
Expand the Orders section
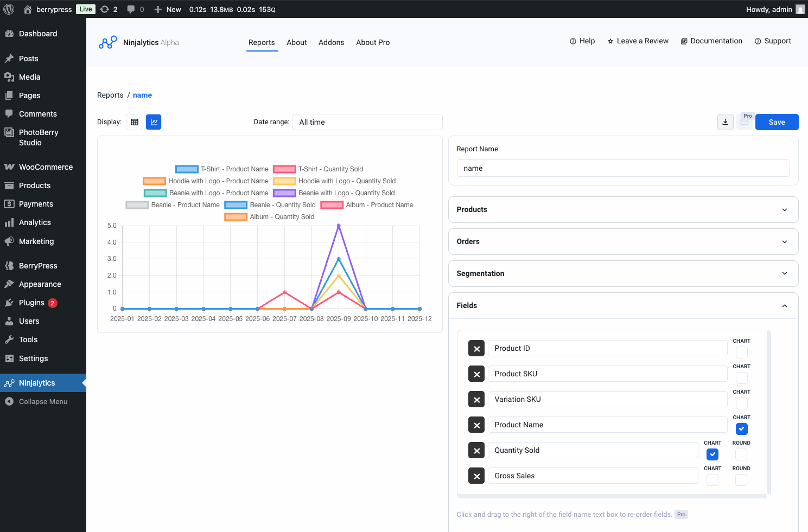tap(622, 241)
